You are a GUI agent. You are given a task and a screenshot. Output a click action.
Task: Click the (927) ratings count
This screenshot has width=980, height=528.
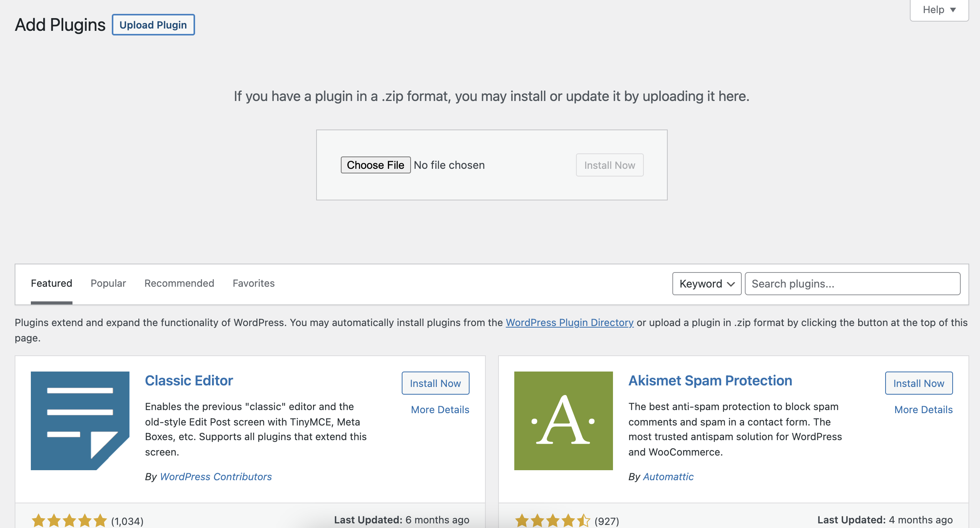click(x=607, y=521)
